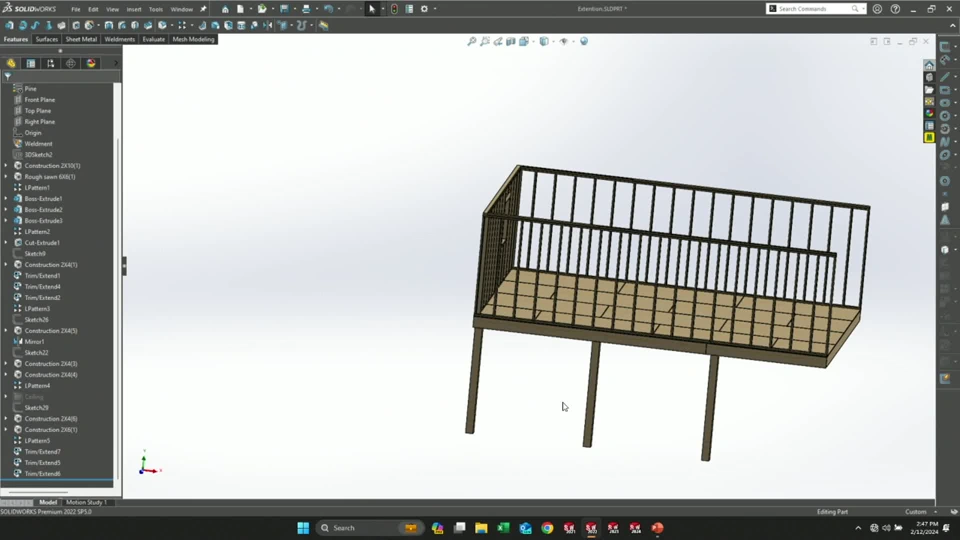
Task: Select the Revolved Boss/Base tool
Action: click(23, 26)
